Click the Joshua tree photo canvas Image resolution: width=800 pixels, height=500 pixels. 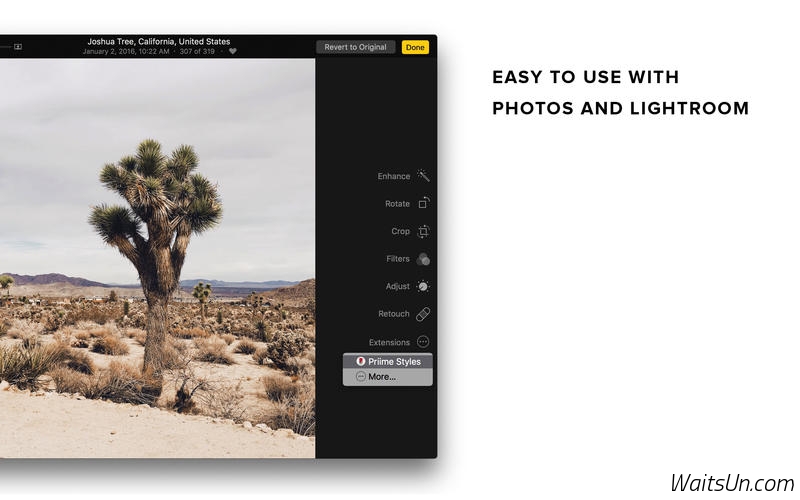tap(157, 258)
